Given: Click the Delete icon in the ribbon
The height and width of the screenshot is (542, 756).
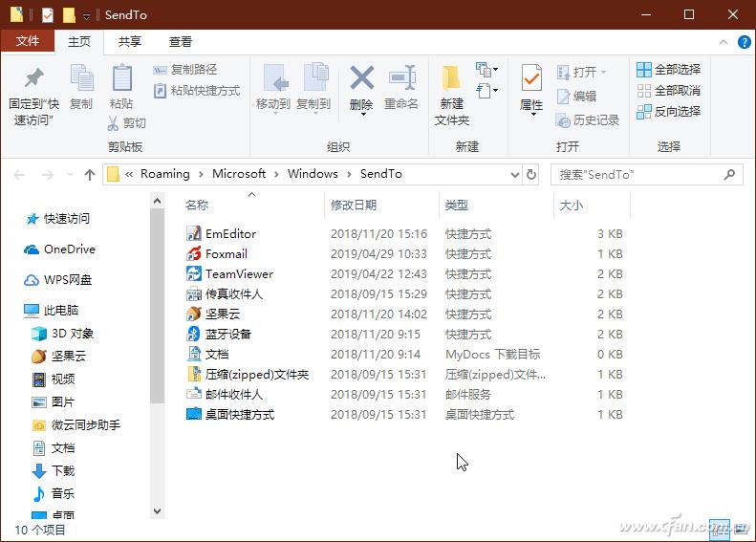Looking at the screenshot, I should coord(361,78).
